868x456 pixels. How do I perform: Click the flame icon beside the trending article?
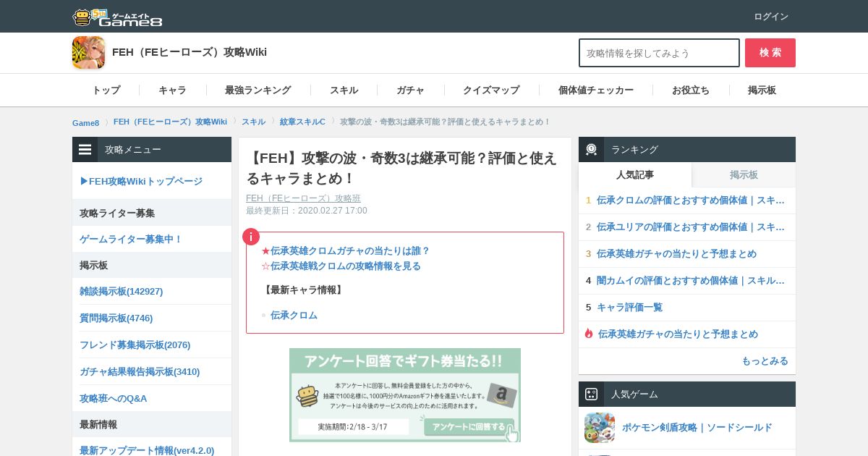pos(589,334)
